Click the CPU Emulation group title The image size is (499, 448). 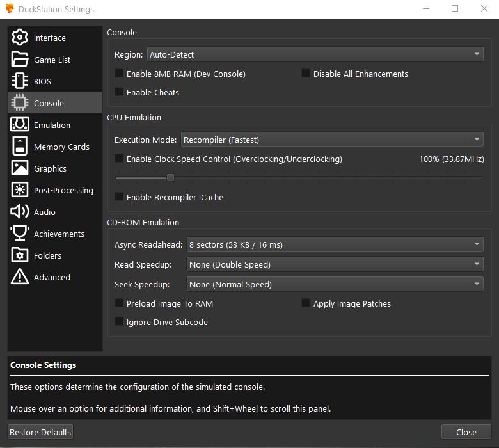(x=134, y=118)
